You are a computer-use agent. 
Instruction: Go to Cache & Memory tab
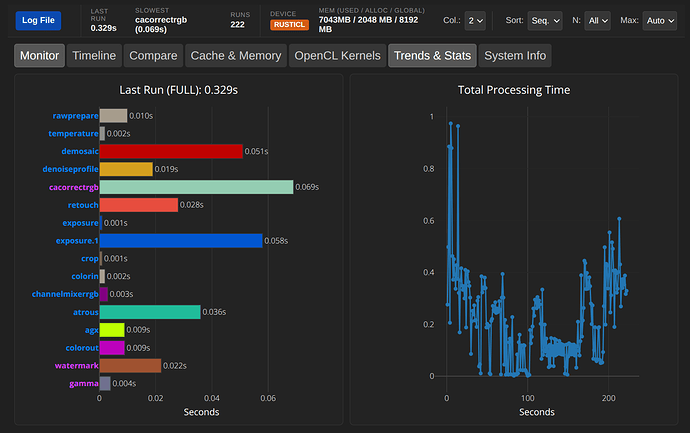(237, 57)
